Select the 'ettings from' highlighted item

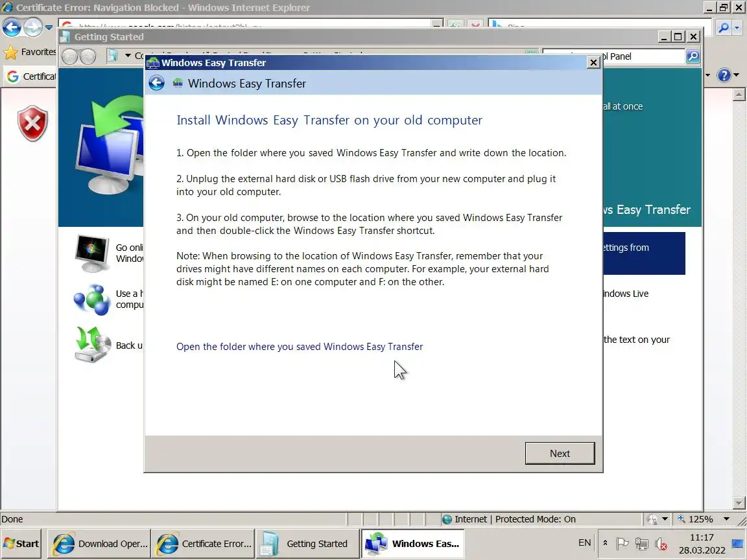pyautogui.click(x=644, y=253)
